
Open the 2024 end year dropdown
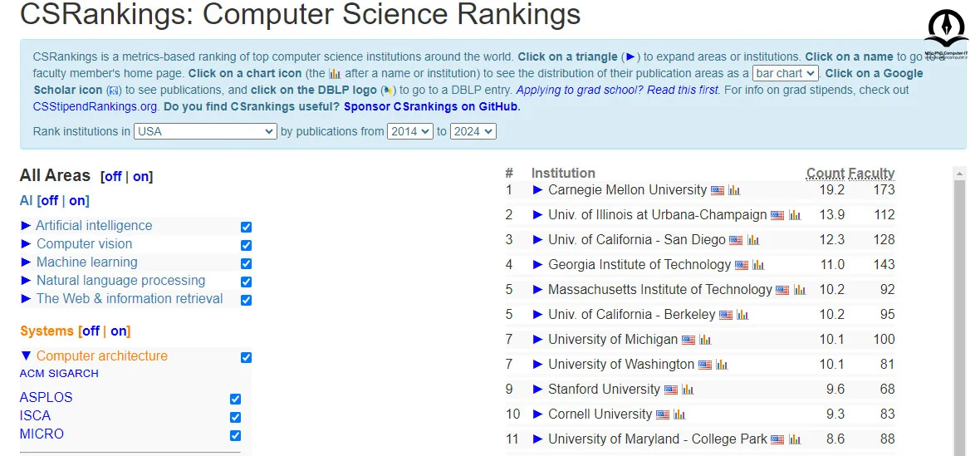point(473,131)
